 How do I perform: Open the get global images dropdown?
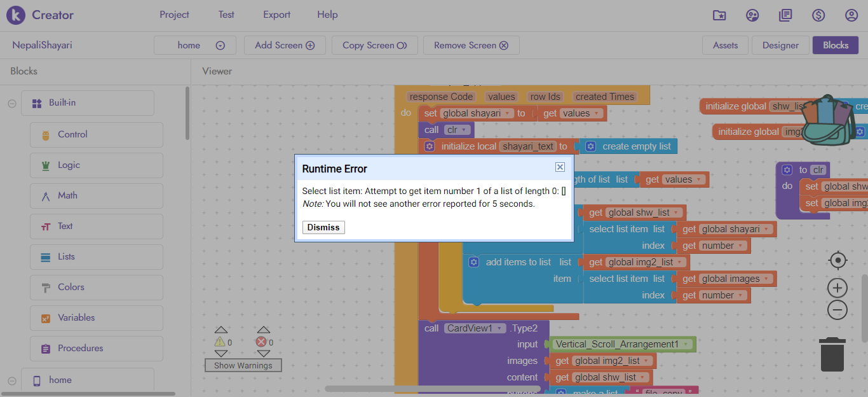coord(737,279)
